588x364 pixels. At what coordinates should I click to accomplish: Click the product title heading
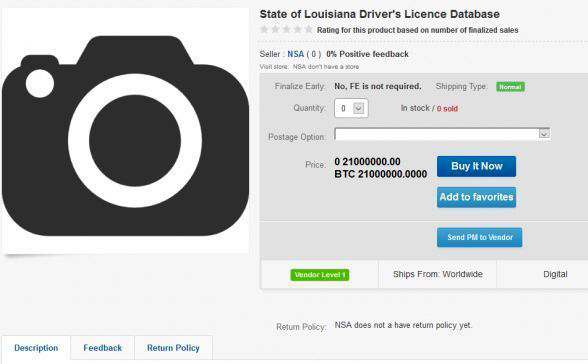[x=380, y=14]
